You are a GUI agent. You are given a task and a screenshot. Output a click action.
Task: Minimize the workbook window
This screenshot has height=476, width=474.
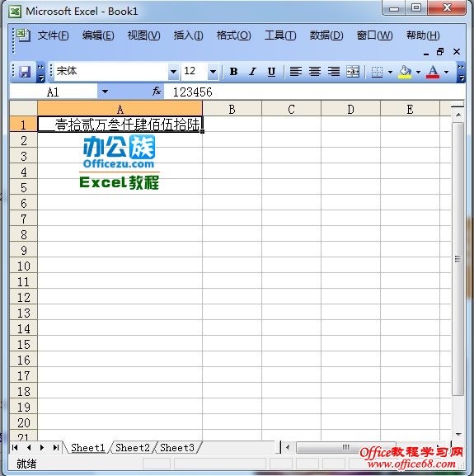point(426,54)
